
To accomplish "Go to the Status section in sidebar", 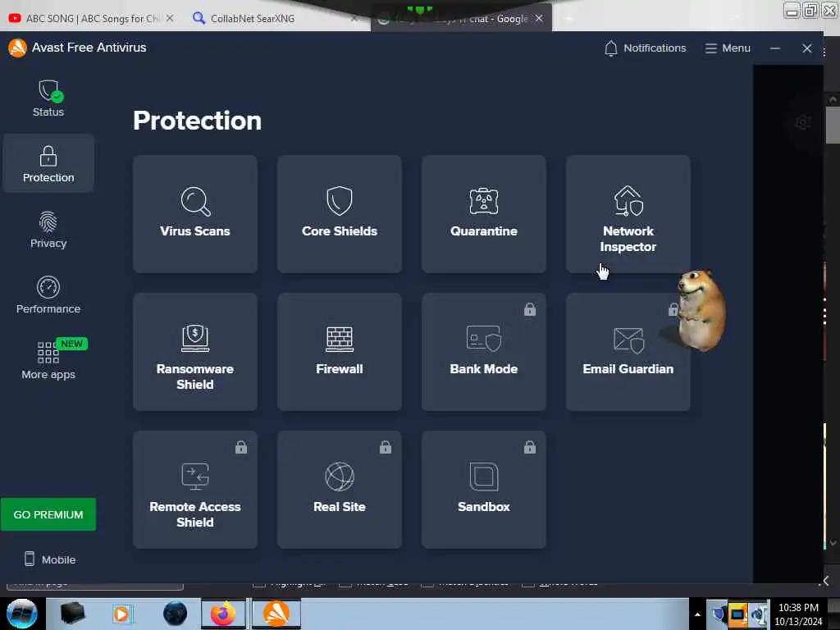I will pos(48,98).
